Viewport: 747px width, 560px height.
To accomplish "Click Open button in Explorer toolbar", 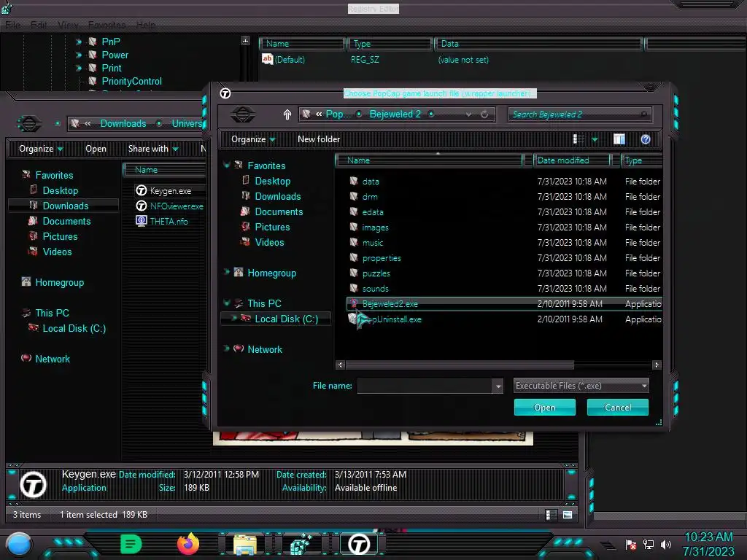I will coord(96,149).
